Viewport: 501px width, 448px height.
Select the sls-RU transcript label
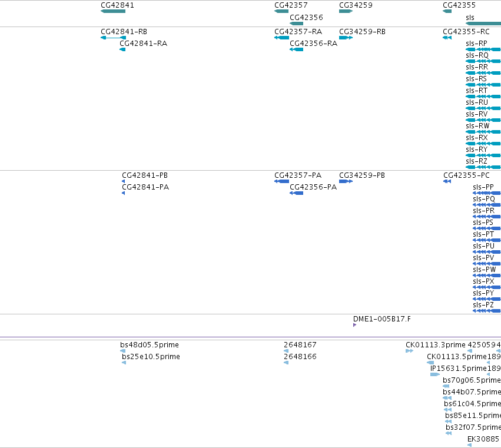(477, 102)
